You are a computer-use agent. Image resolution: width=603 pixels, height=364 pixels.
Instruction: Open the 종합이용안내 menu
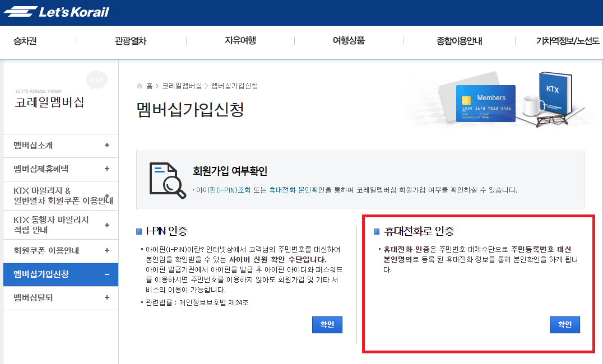459,41
